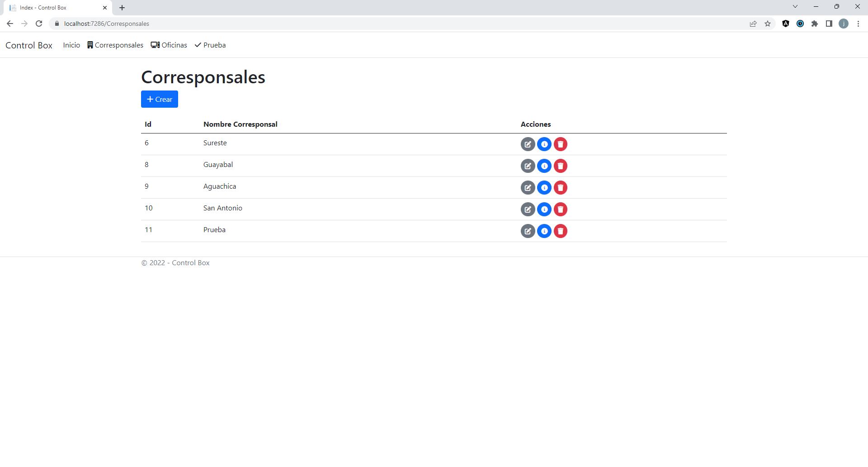The height and width of the screenshot is (467, 868).
Task: View details of Sureste row
Action: coord(544,144)
